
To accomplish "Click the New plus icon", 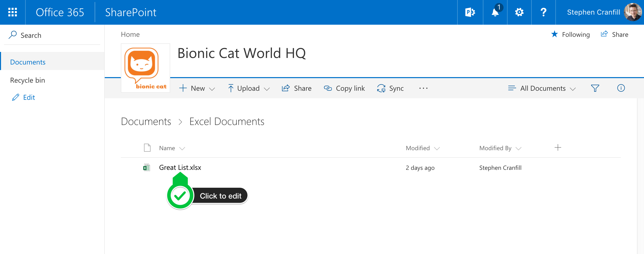I will tap(183, 88).
